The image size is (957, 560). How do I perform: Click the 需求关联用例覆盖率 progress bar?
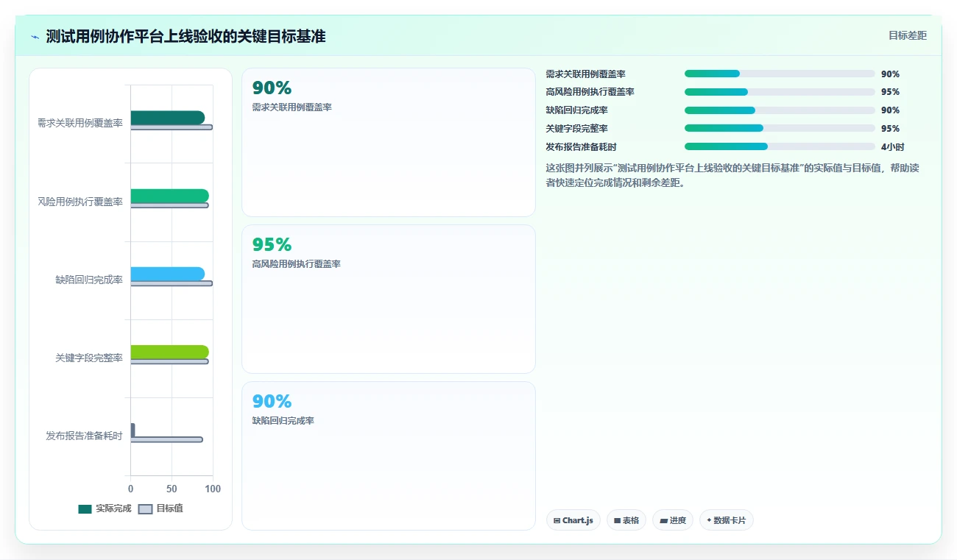(x=780, y=74)
